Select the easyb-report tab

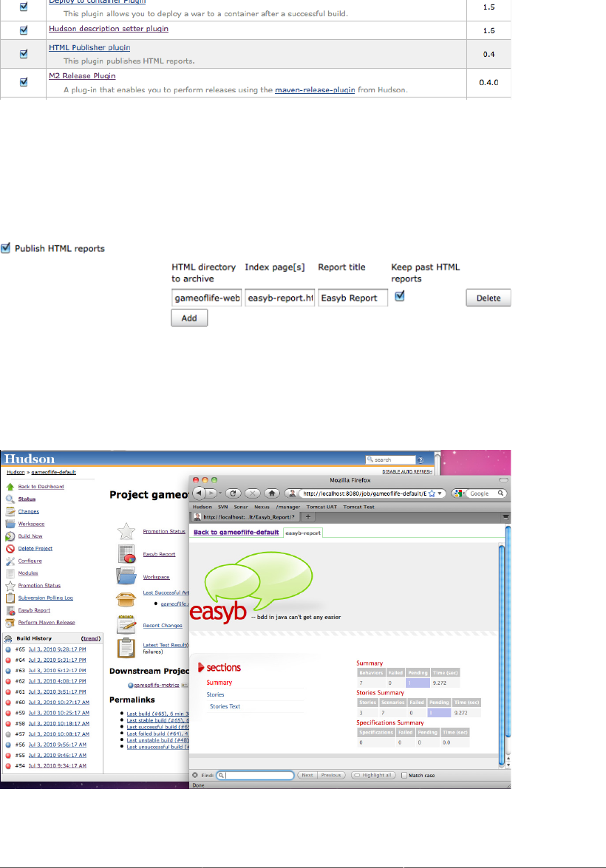click(303, 533)
